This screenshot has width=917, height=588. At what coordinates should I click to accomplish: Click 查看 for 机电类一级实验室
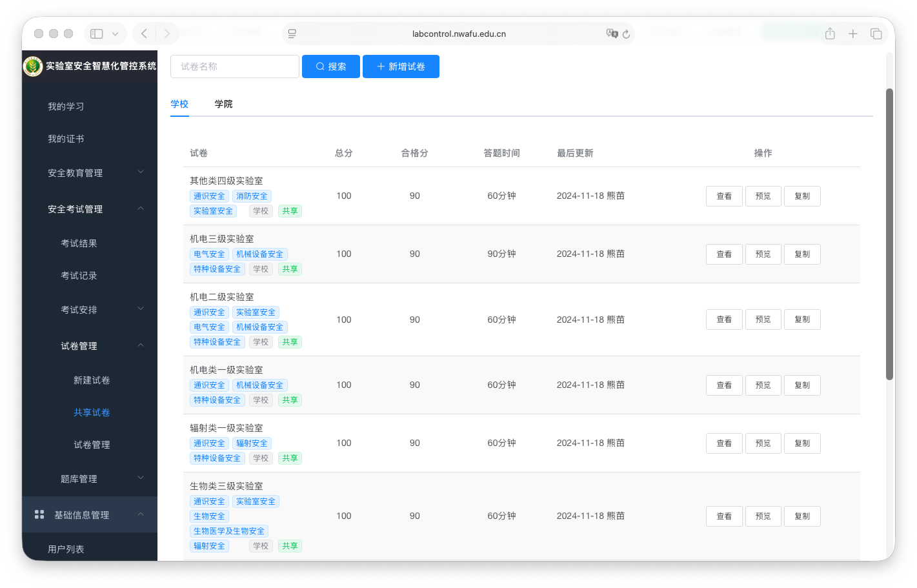pos(724,385)
